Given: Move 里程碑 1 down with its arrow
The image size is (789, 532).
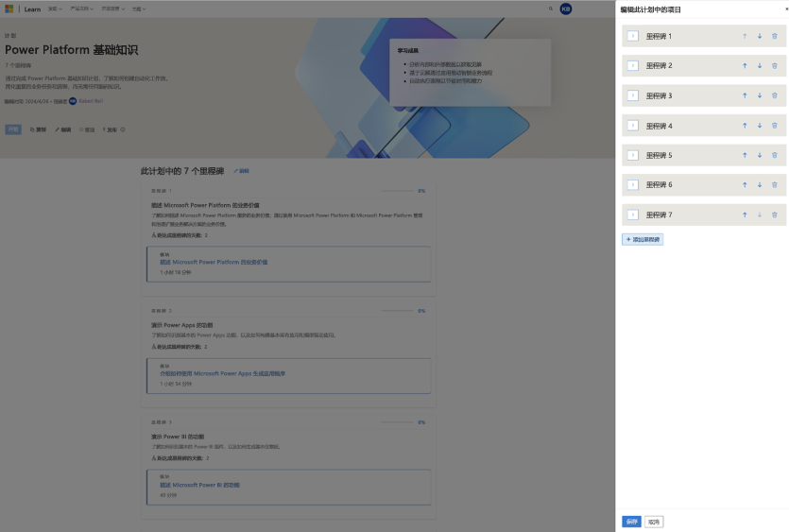Looking at the screenshot, I should pos(760,36).
